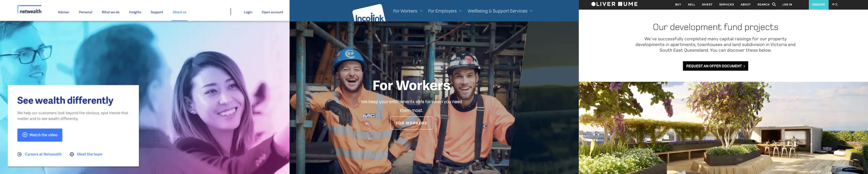
Task: Click the play icon in Watch the video
Action: 25,135
